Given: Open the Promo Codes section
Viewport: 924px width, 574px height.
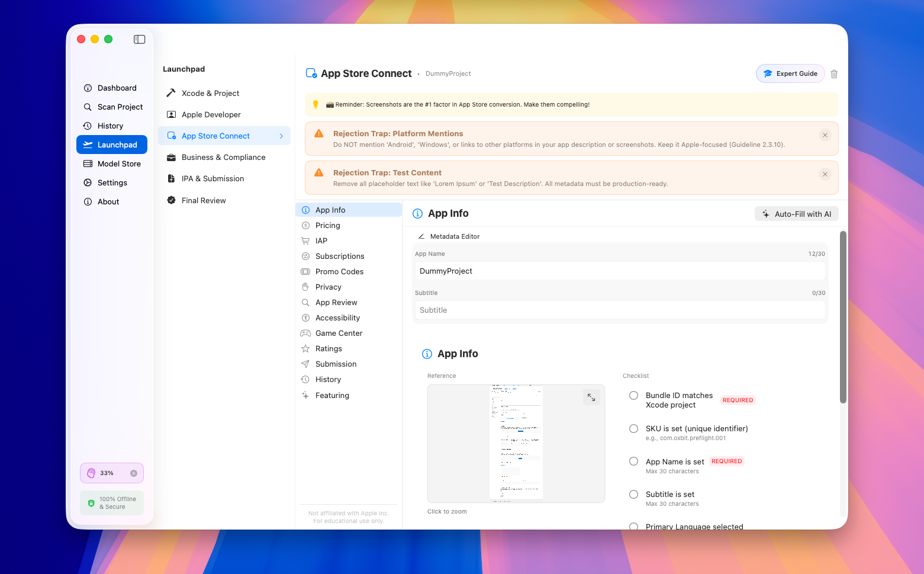Looking at the screenshot, I should coord(339,271).
